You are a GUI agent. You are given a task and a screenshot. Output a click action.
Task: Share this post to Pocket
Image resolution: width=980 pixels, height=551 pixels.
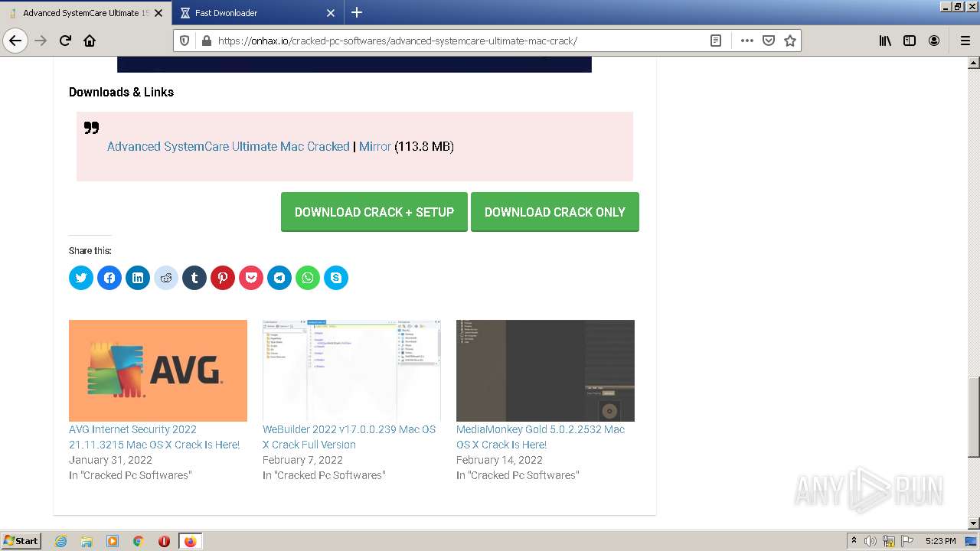click(251, 278)
